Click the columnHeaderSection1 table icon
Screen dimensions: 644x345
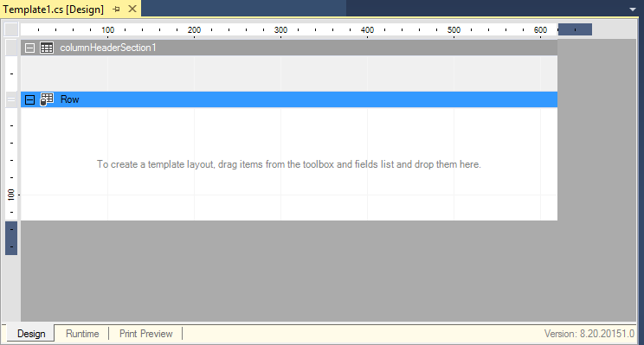(x=47, y=48)
